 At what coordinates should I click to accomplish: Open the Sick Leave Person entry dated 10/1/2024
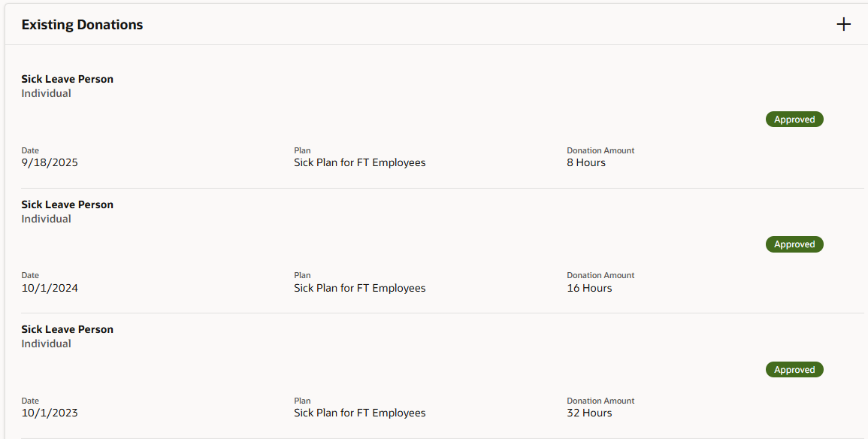click(x=68, y=204)
